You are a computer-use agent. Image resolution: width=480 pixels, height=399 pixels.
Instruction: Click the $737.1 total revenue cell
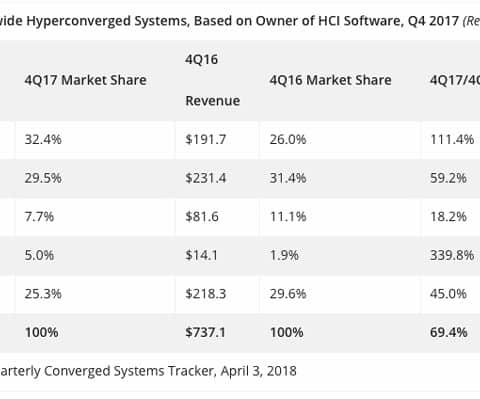coord(205,332)
